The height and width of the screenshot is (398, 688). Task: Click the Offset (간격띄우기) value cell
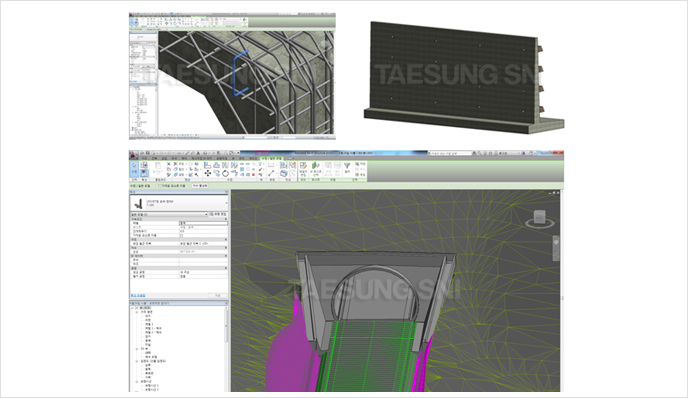pyautogui.click(x=204, y=231)
